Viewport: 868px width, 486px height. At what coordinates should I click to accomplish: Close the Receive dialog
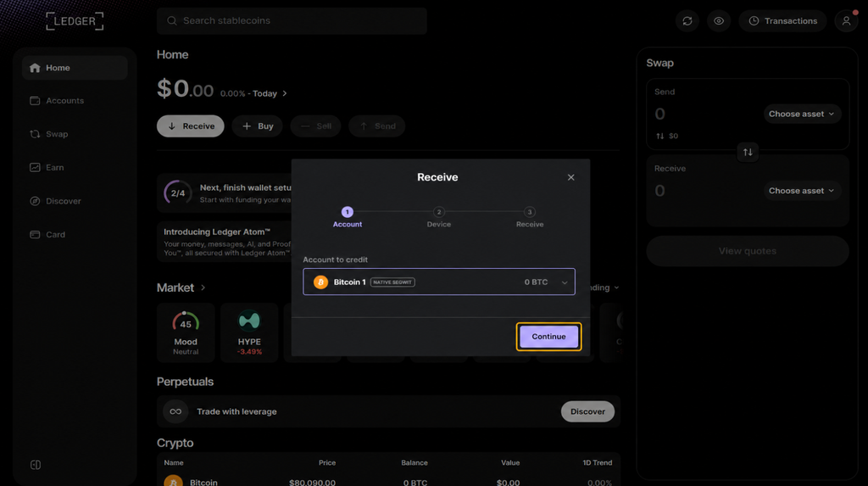coord(570,177)
